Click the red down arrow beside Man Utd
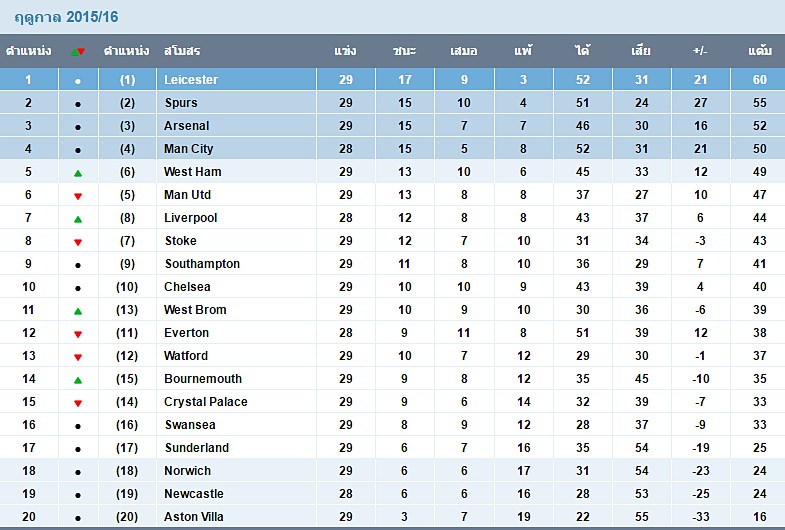This screenshot has height=530, width=785. click(78, 196)
